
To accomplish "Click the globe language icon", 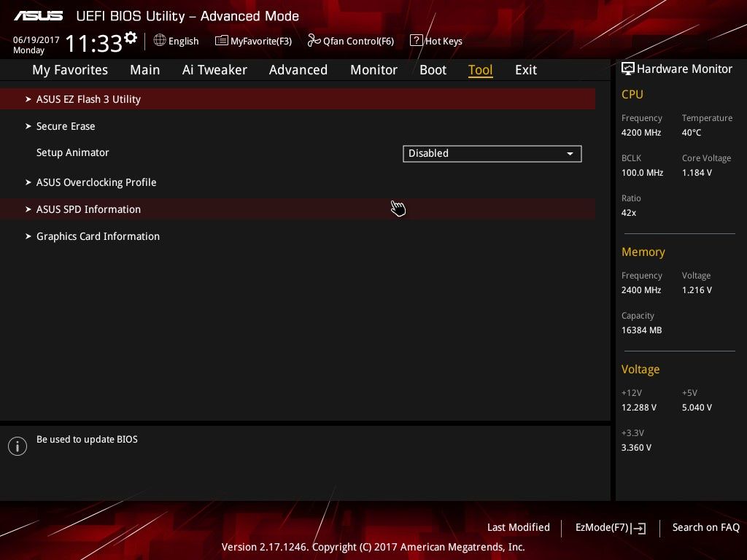I will point(160,41).
